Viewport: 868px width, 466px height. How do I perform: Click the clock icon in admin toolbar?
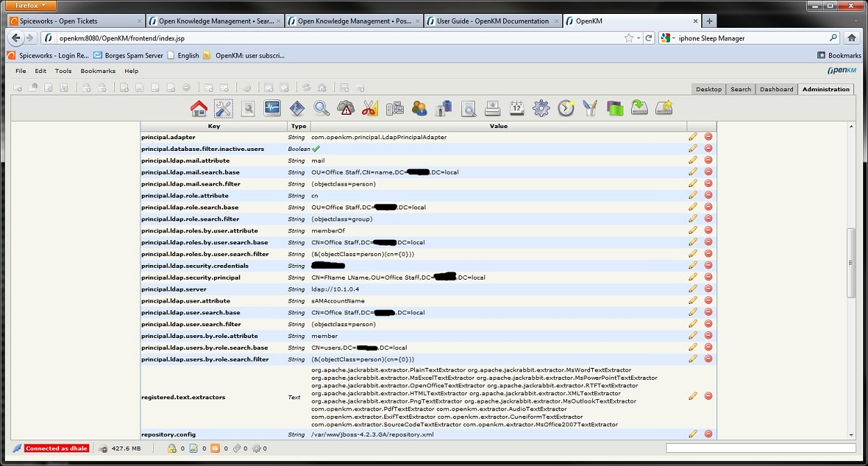pyautogui.click(x=566, y=108)
